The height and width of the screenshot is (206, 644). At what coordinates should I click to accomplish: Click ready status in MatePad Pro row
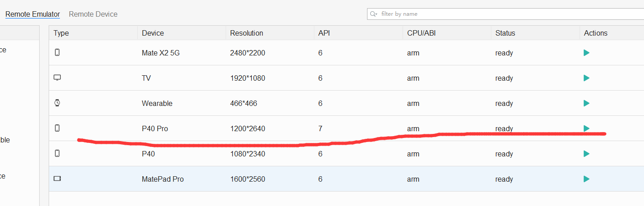(504, 179)
